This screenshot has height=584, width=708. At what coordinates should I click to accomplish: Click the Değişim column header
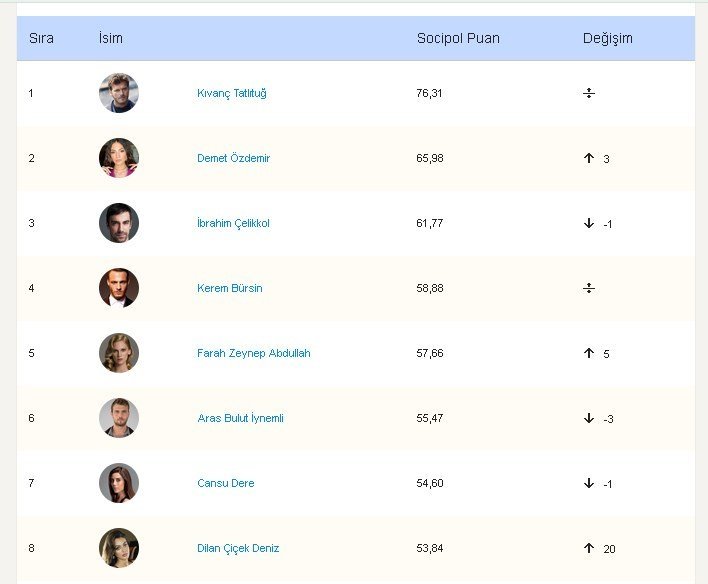pyautogui.click(x=607, y=38)
